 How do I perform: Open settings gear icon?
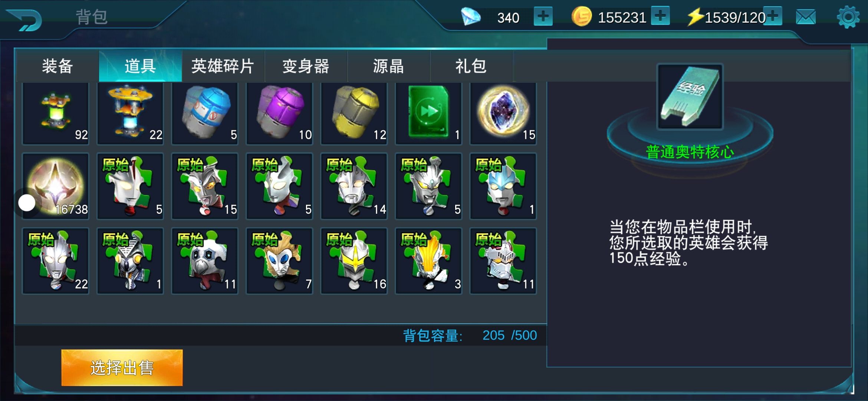pos(848,17)
